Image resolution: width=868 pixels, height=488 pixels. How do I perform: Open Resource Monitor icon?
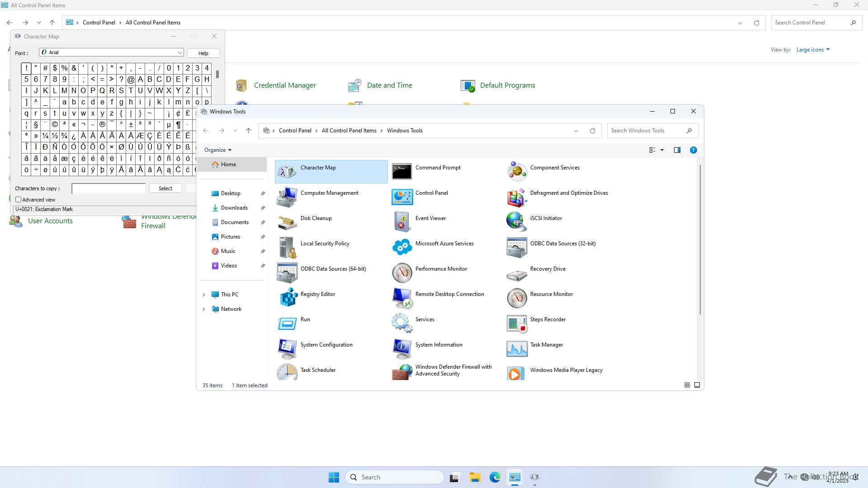517,298
